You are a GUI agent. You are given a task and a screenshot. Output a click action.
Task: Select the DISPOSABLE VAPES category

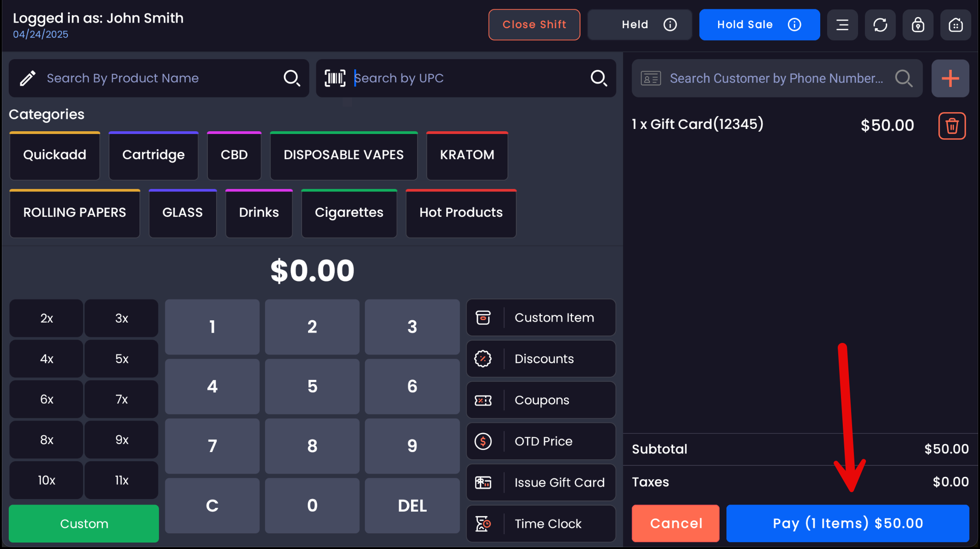[x=344, y=156]
